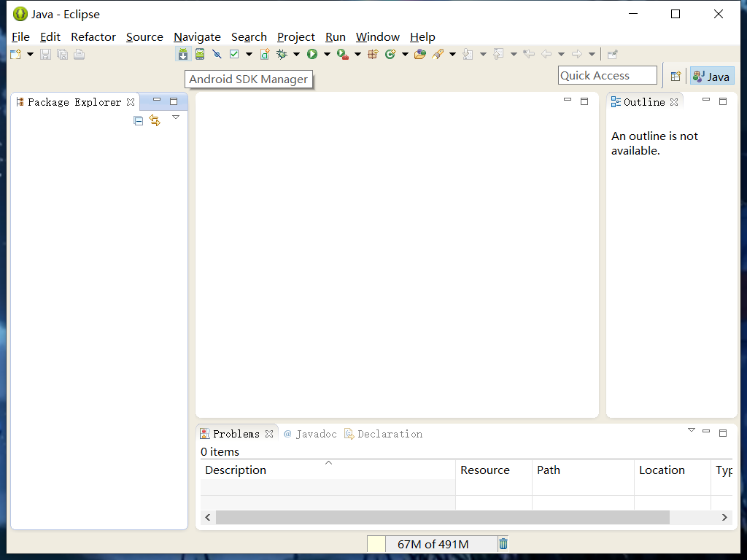Click the green Run button
Screen dimensions: 747x560
point(312,54)
